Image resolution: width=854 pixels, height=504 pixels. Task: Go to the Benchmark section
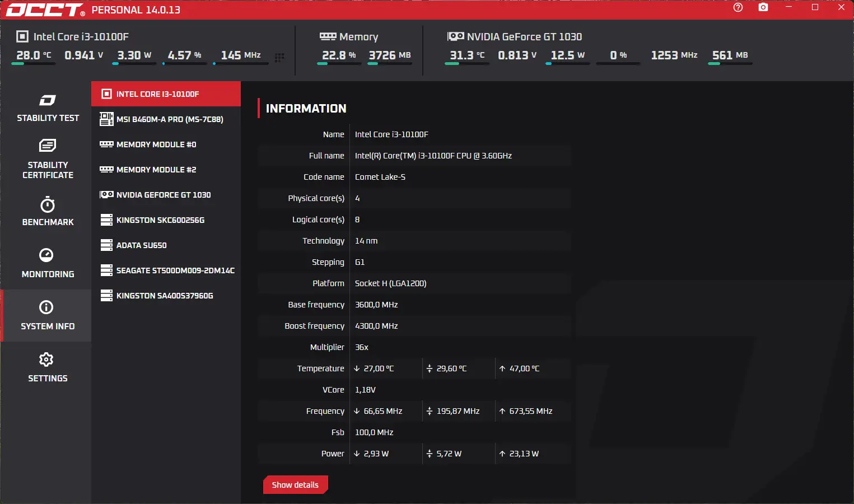(x=48, y=211)
